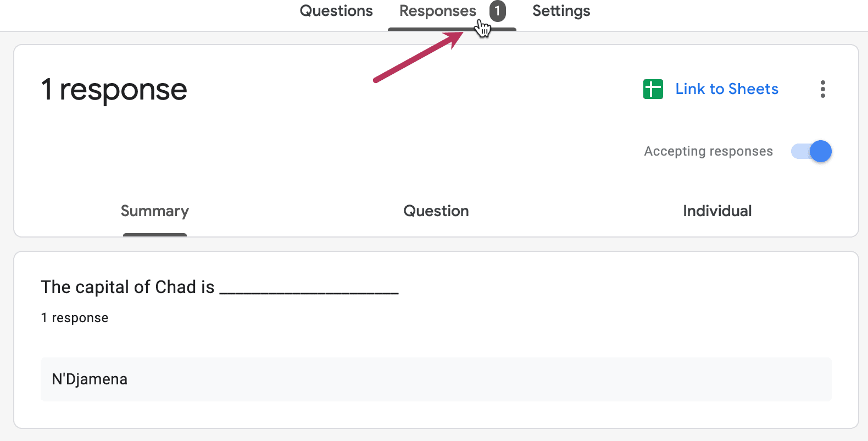Click the Accepting responses label text
The height and width of the screenshot is (441, 868).
(x=708, y=151)
